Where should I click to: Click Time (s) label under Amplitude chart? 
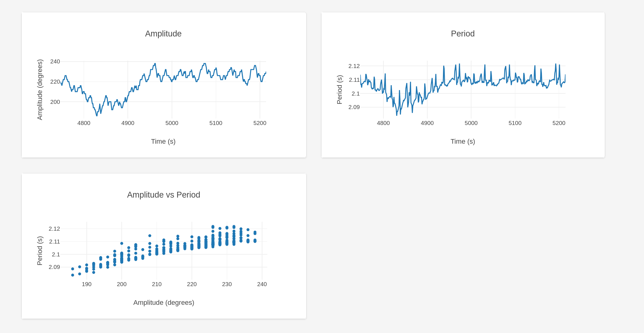pos(163,142)
